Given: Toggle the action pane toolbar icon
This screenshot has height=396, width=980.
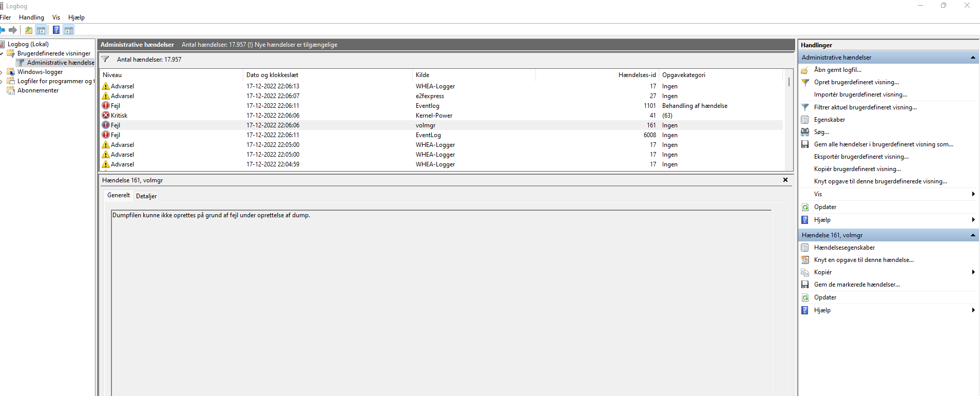Looking at the screenshot, I should 69,30.
